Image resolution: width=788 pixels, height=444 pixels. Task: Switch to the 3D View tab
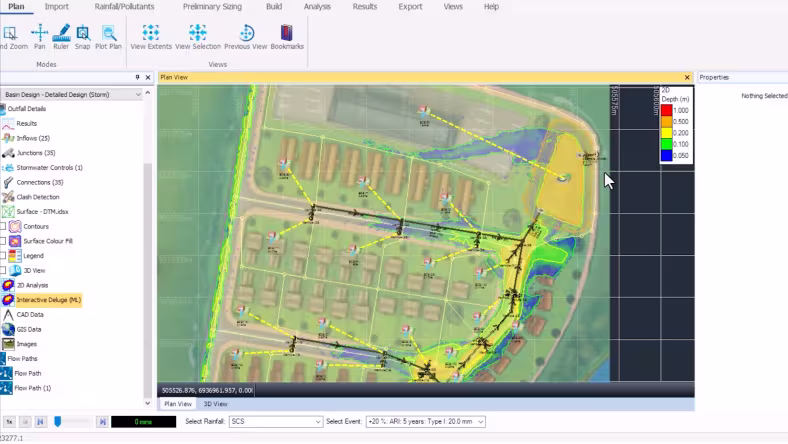(x=215, y=404)
